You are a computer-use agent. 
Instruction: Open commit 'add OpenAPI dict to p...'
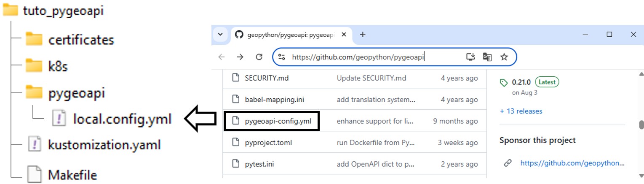[x=376, y=164]
